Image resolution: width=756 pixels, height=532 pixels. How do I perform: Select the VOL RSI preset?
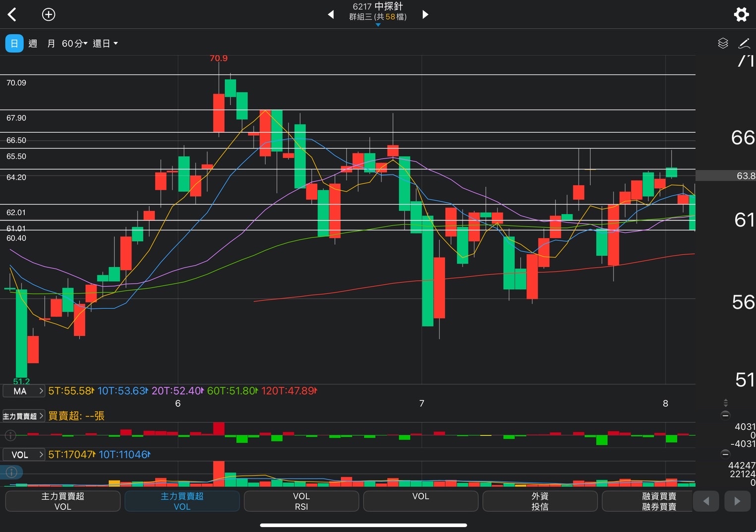pyautogui.click(x=301, y=501)
